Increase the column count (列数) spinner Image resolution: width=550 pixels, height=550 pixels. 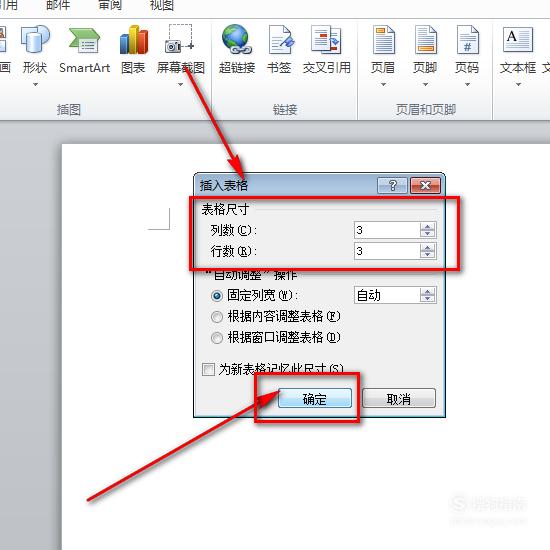428,227
